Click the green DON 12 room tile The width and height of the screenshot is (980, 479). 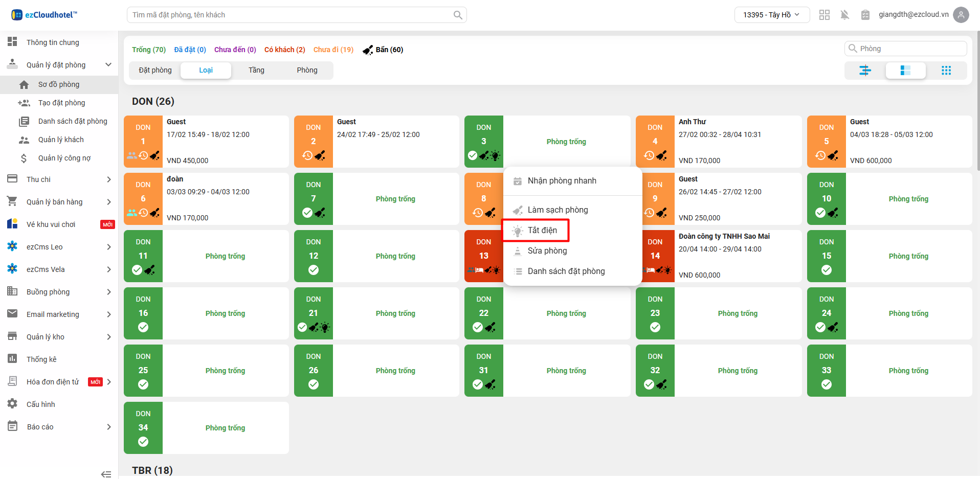tap(313, 256)
